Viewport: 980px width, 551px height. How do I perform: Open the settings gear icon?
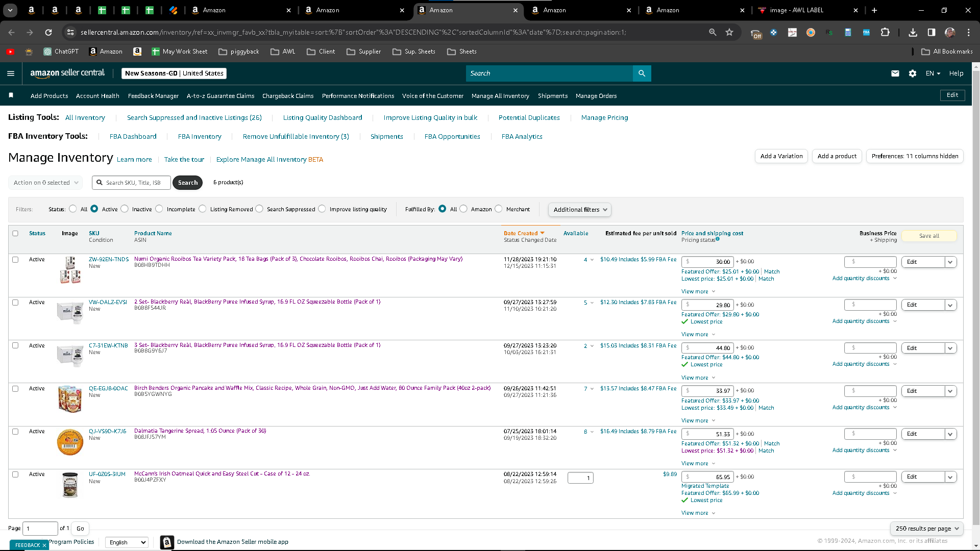(x=913, y=73)
